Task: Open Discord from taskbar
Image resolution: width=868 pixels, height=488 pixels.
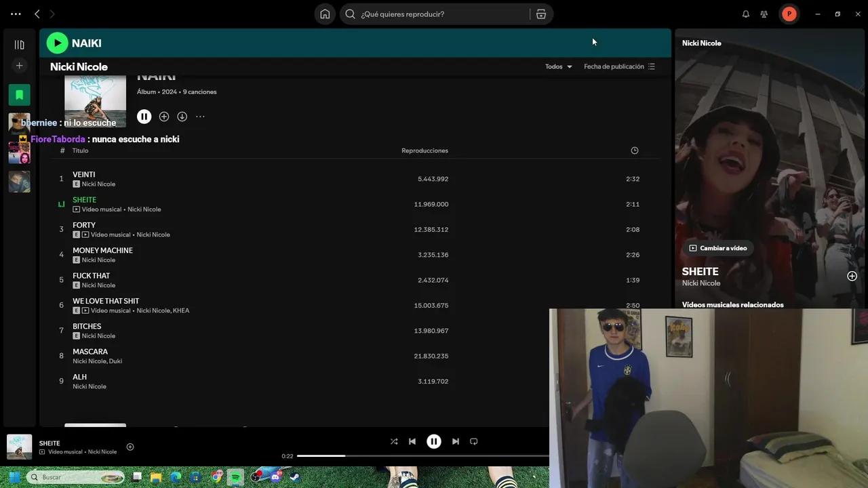Action: tap(275, 477)
